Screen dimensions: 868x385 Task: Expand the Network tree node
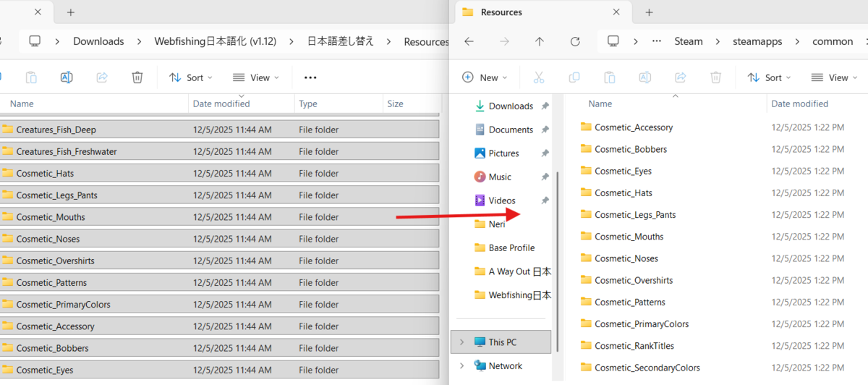[461, 365]
